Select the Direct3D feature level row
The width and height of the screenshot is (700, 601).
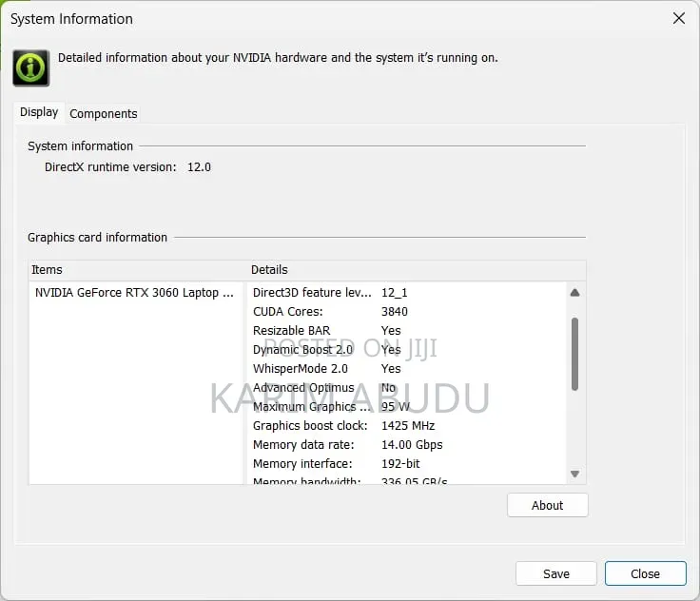pos(407,293)
